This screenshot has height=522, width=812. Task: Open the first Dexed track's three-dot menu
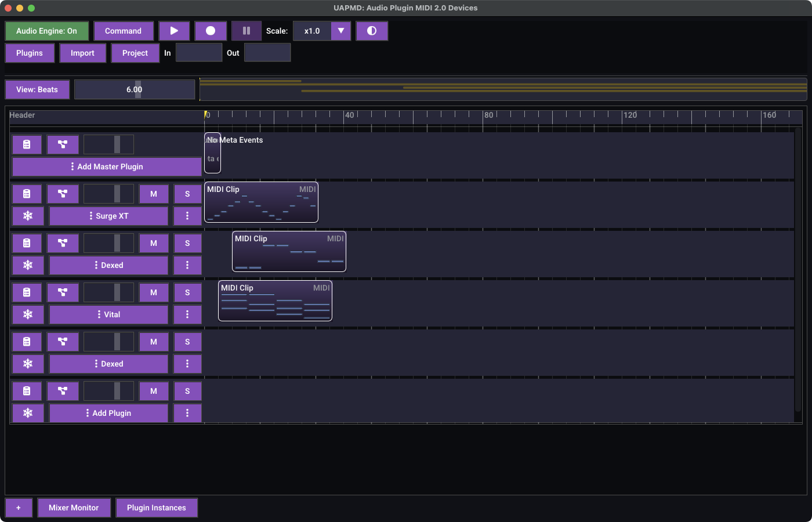tap(187, 265)
